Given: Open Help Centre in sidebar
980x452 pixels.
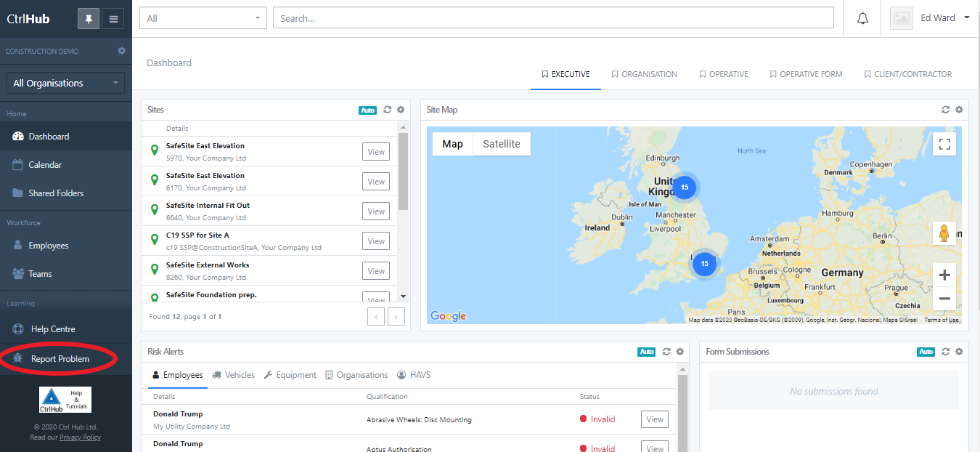Looking at the screenshot, I should 66,329.
